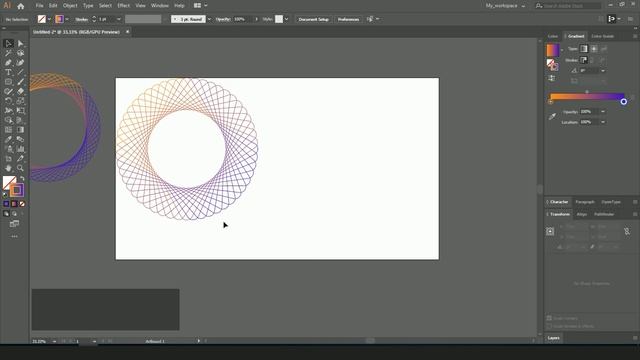This screenshot has width=640, height=360.
Task: Open the Effect menu
Action: [123, 6]
